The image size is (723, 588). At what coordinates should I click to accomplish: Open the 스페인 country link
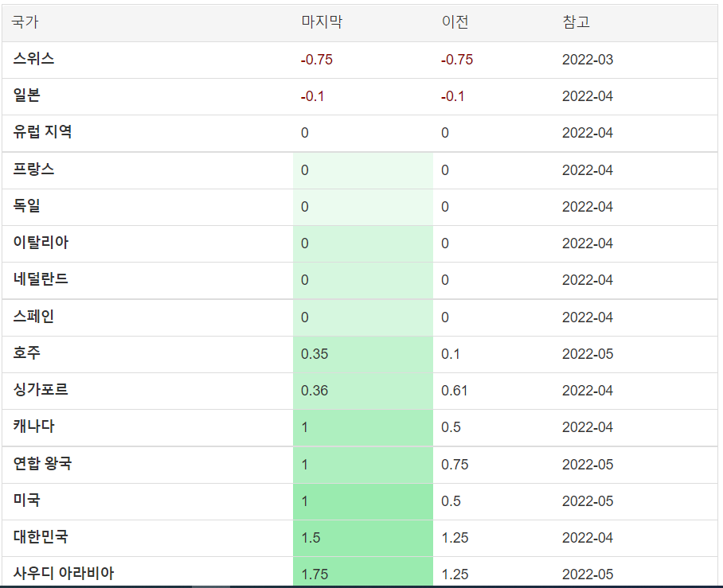pos(33,316)
